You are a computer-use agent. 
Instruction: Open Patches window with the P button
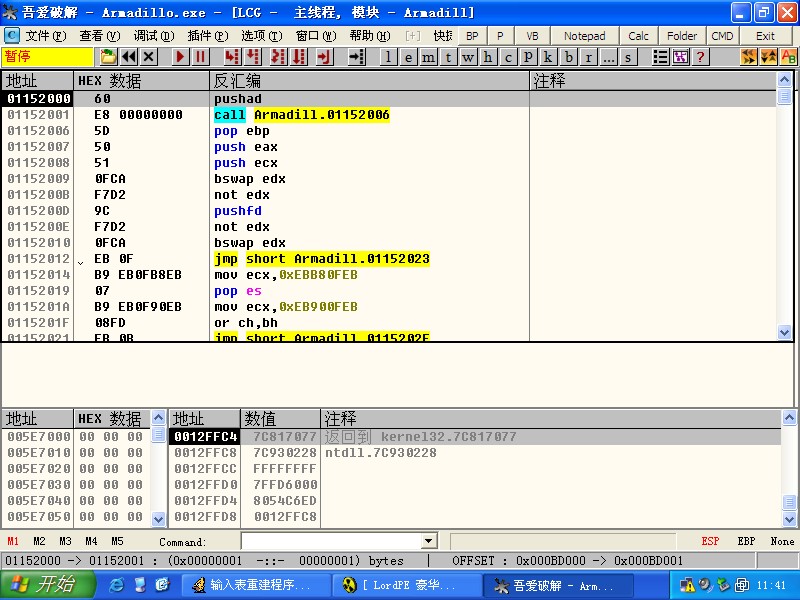pyautogui.click(x=528, y=57)
